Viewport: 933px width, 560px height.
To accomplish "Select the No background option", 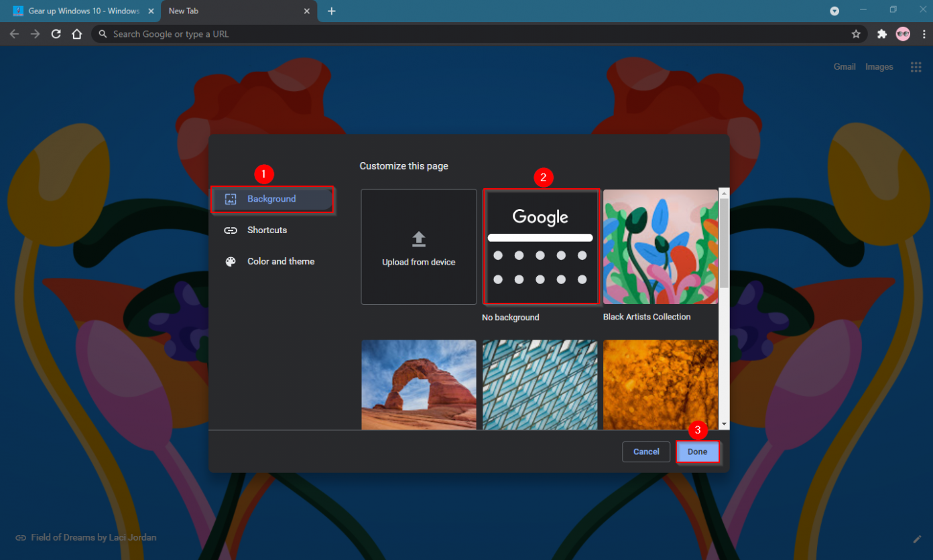I will [x=540, y=247].
